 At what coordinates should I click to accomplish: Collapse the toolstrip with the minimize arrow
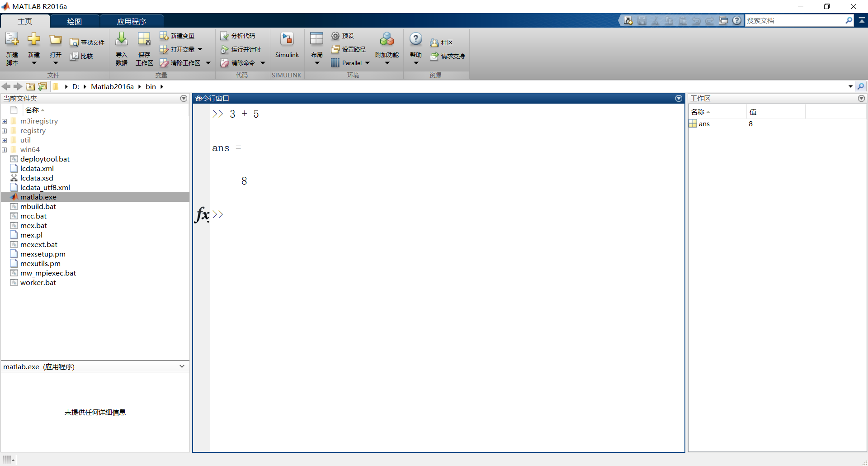click(x=862, y=20)
